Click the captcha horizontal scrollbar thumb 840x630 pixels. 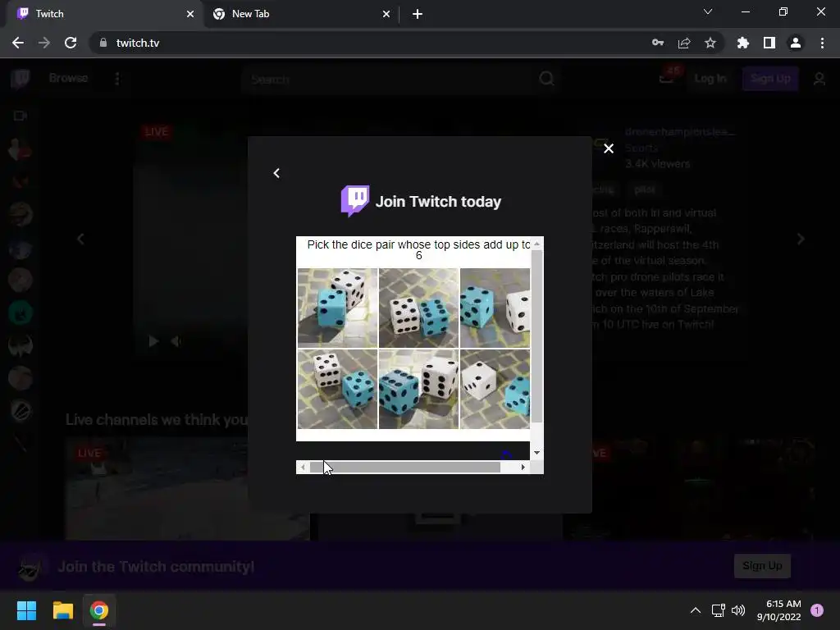(x=405, y=467)
